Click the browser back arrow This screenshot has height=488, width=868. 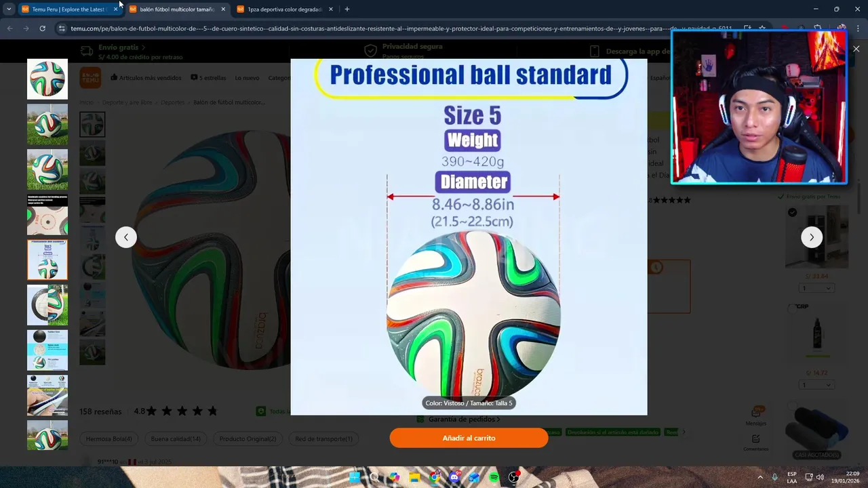[9, 28]
